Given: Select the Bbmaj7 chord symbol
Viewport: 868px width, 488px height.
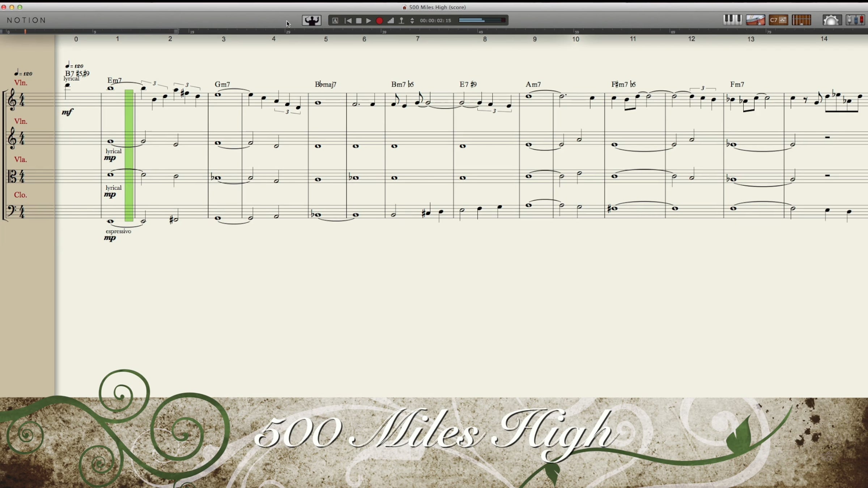Looking at the screenshot, I should (325, 84).
